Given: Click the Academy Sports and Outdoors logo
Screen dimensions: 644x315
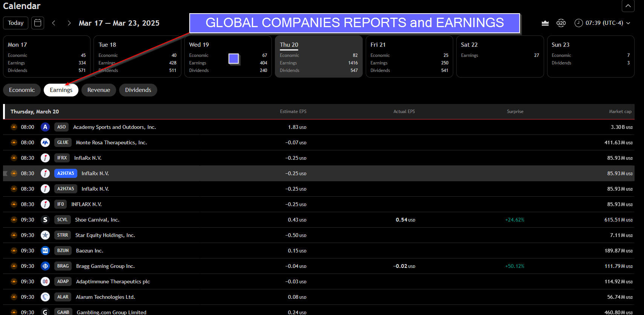Looking at the screenshot, I should click(x=45, y=127).
